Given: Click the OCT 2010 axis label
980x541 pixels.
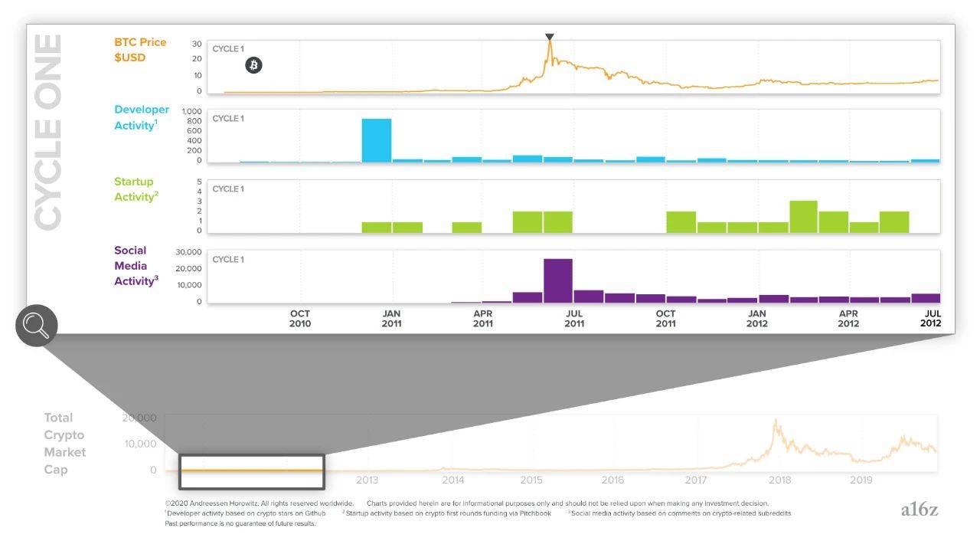Looking at the screenshot, I should (x=300, y=318).
